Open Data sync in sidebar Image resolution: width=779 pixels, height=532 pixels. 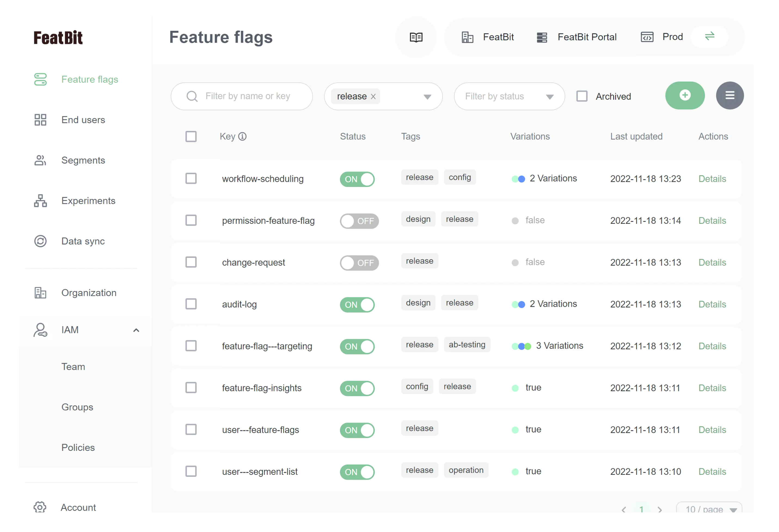click(83, 241)
